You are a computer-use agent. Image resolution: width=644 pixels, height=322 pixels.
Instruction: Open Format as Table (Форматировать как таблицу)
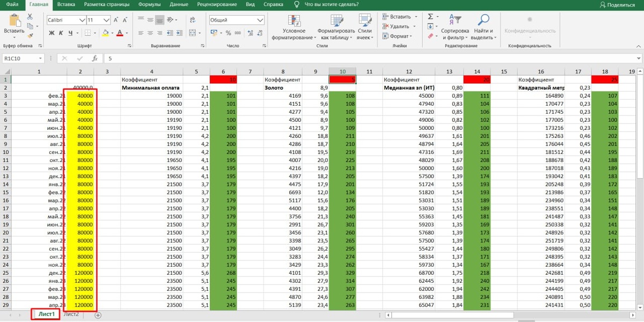click(336, 27)
